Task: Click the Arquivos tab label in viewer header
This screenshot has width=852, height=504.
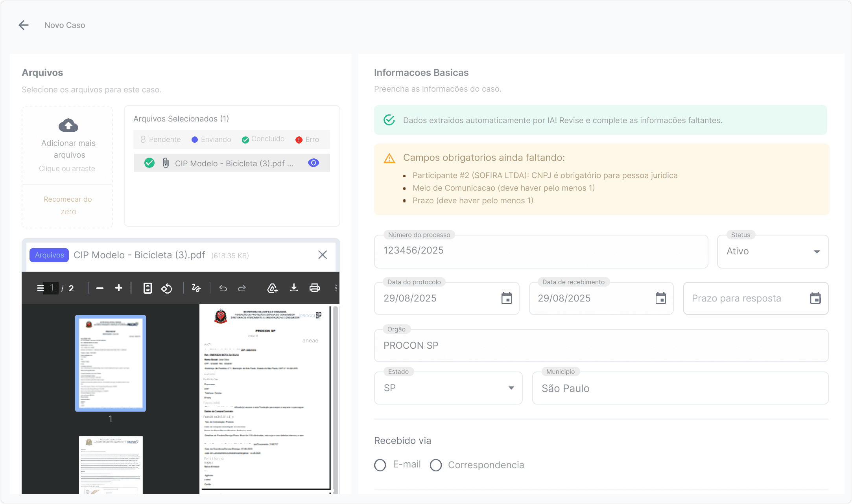Action: pos(49,255)
